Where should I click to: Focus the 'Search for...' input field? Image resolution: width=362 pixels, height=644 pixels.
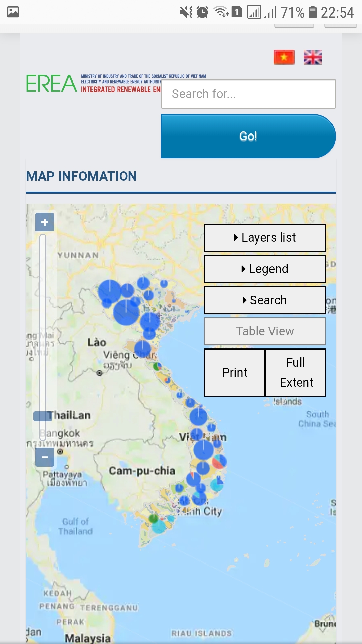pyautogui.click(x=248, y=94)
